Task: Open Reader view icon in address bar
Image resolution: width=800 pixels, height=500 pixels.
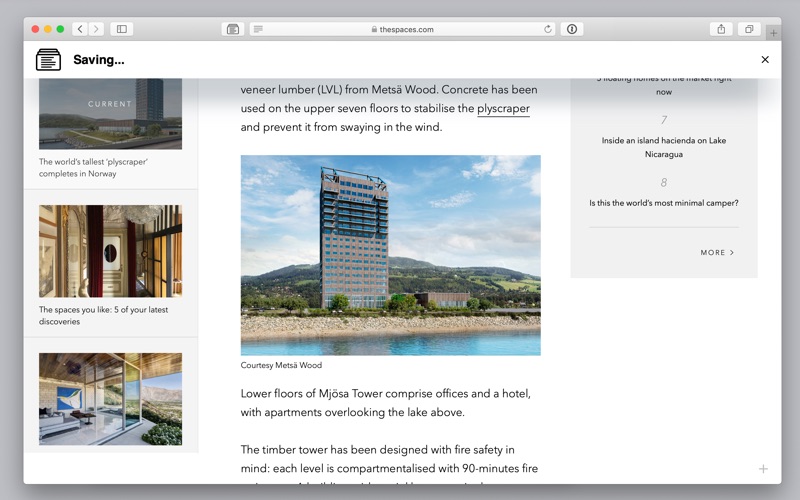Action: point(258,29)
